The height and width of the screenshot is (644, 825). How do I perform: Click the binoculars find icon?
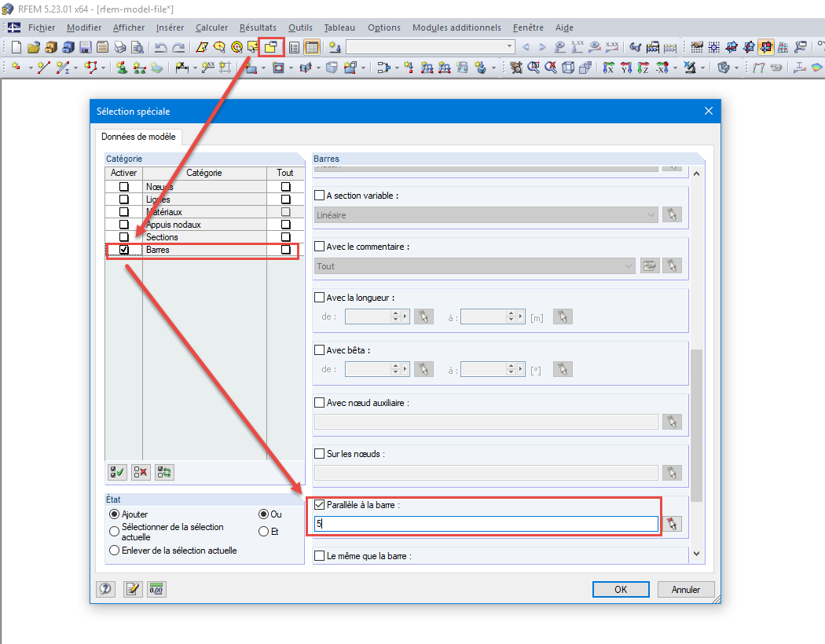point(635,47)
